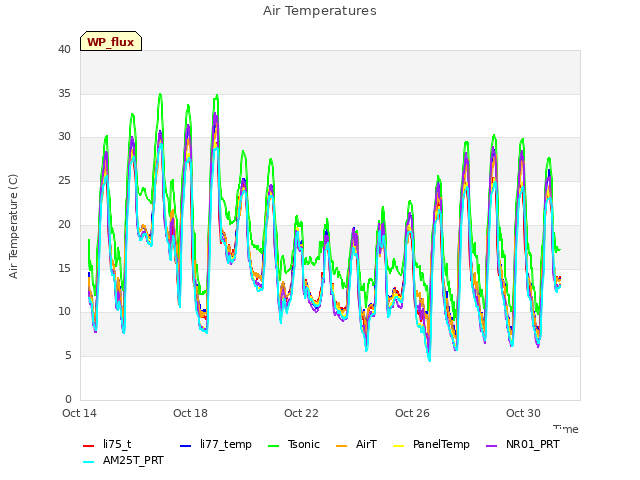Click the Oct 14 x-axis tick label
640x480 pixels.
[80, 413]
